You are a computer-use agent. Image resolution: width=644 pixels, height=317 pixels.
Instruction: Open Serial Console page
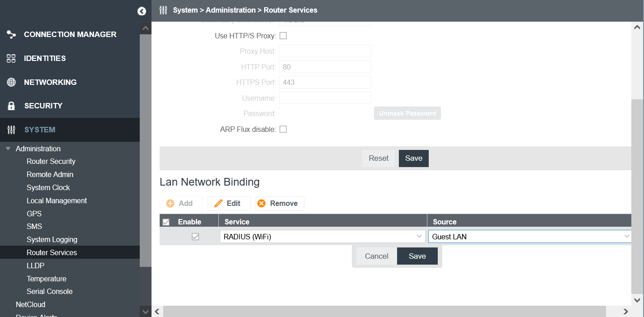(50, 291)
